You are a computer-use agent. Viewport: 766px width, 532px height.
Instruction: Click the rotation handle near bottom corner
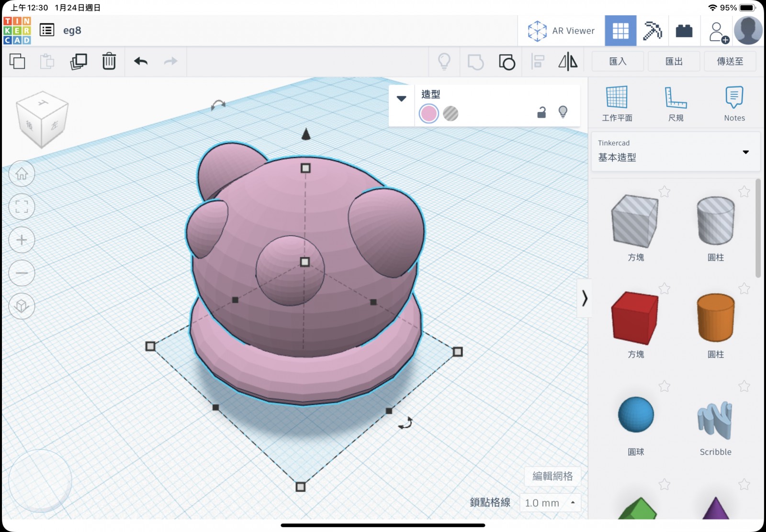[406, 423]
